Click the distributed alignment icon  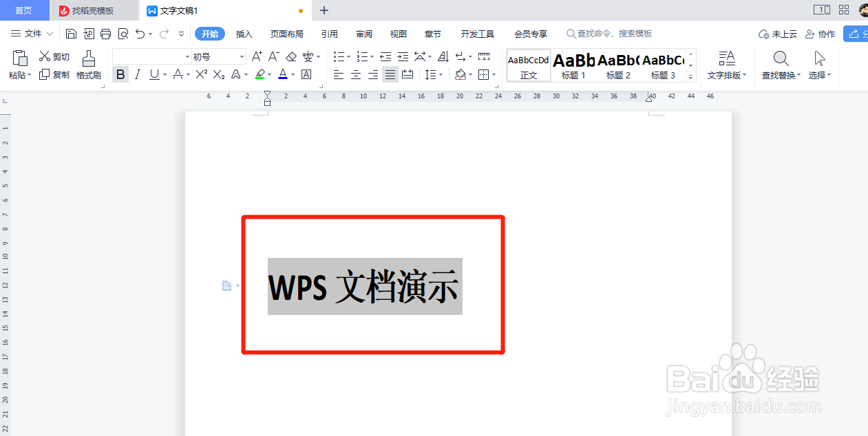407,74
